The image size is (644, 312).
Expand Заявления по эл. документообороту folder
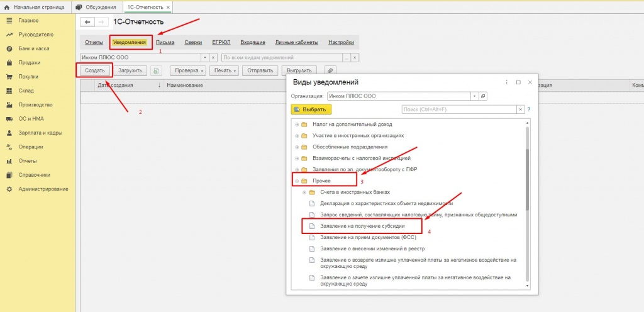(297, 169)
